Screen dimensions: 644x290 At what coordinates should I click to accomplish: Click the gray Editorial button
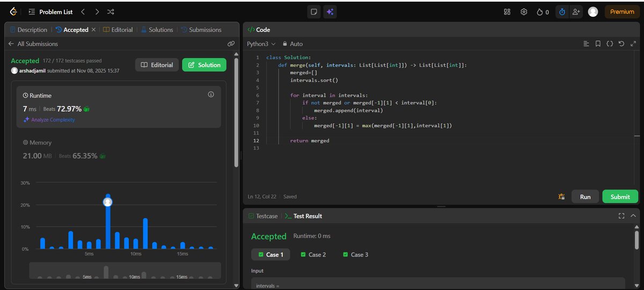pos(157,65)
